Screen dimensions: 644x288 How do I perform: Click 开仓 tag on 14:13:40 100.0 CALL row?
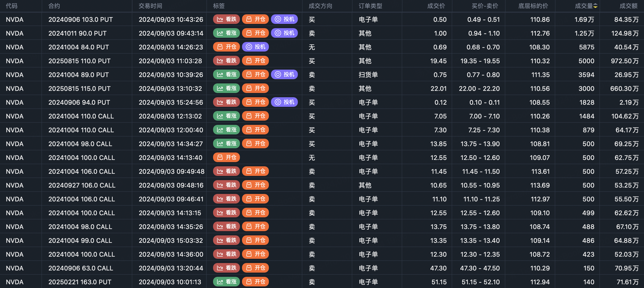click(x=227, y=157)
